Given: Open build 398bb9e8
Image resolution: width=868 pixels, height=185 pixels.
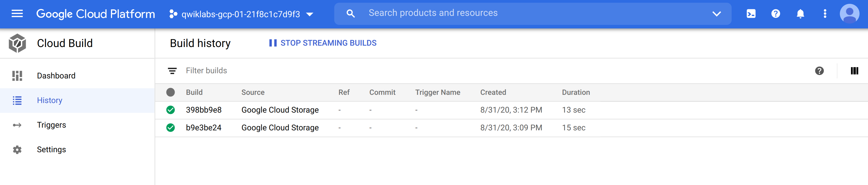Looking at the screenshot, I should click(x=204, y=110).
